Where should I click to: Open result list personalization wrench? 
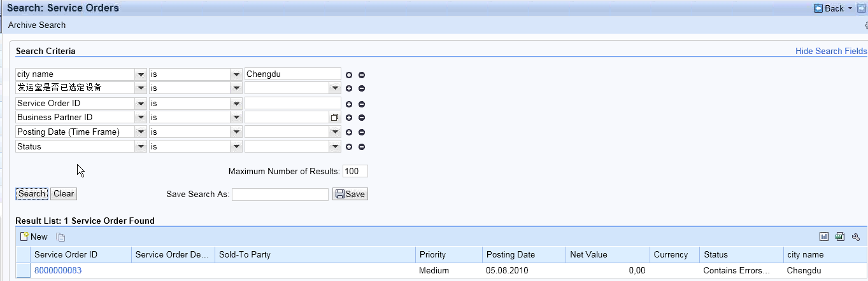[856, 236]
